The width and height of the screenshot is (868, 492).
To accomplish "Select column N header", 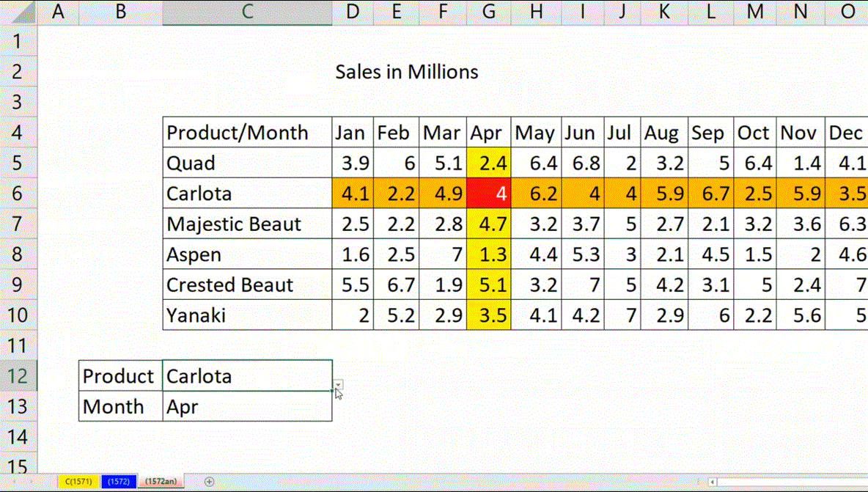I will [801, 12].
